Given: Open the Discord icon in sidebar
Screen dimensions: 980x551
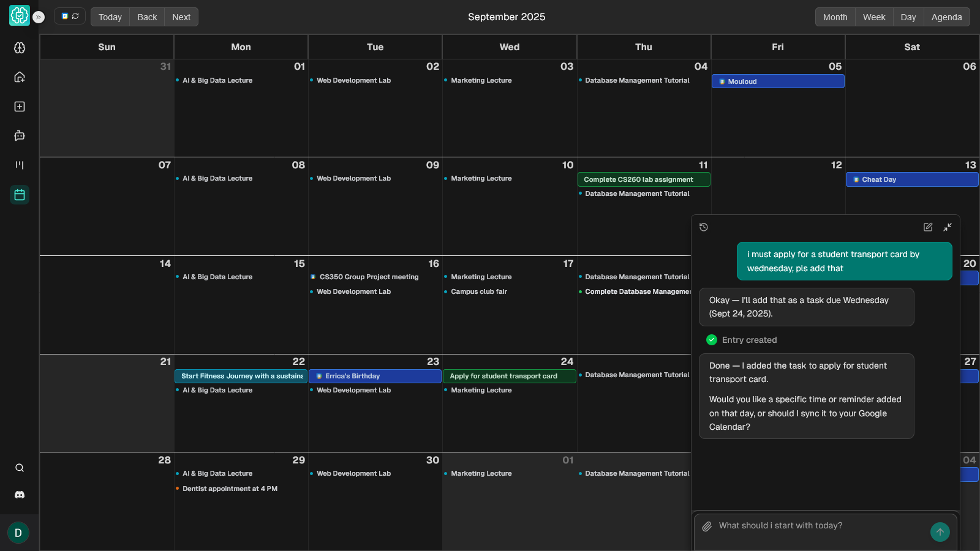Looking at the screenshot, I should tap(20, 495).
